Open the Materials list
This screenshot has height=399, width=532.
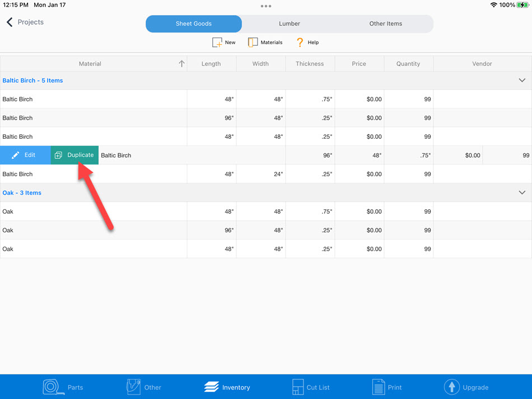coord(265,43)
